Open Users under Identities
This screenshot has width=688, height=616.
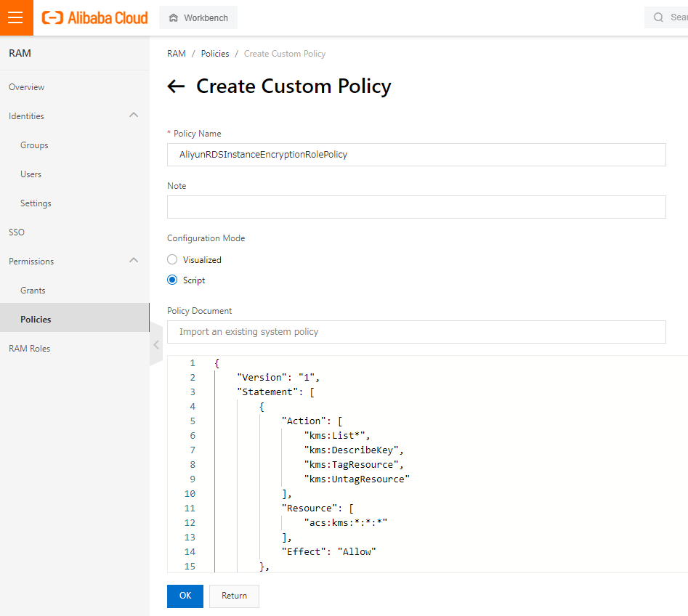click(x=31, y=174)
